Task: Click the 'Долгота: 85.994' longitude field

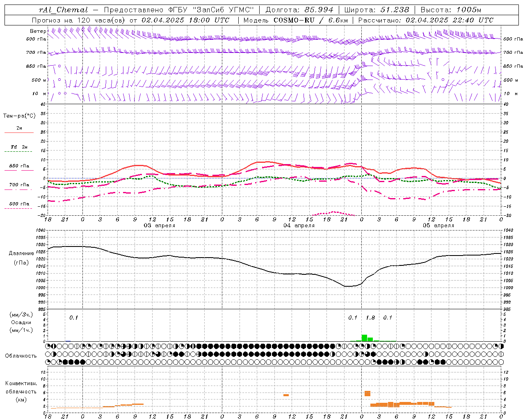Action: tap(300, 10)
